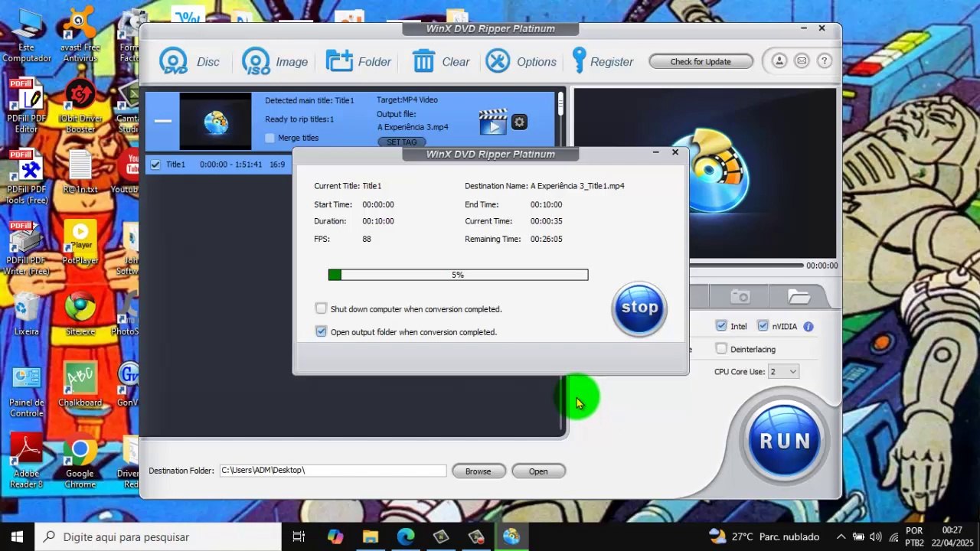Open PDFill PDF Editor desktop shortcut
This screenshot has height=551, width=980.
point(26,106)
